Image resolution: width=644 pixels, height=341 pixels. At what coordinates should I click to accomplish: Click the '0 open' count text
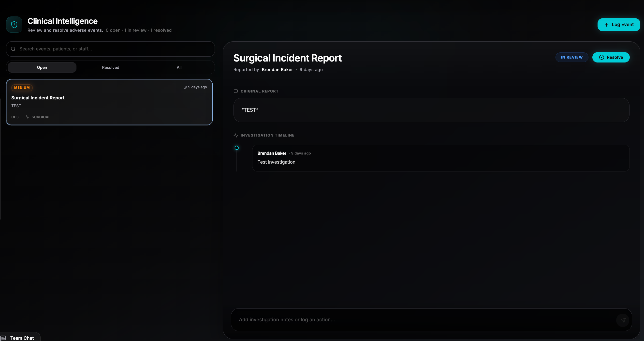[113, 30]
